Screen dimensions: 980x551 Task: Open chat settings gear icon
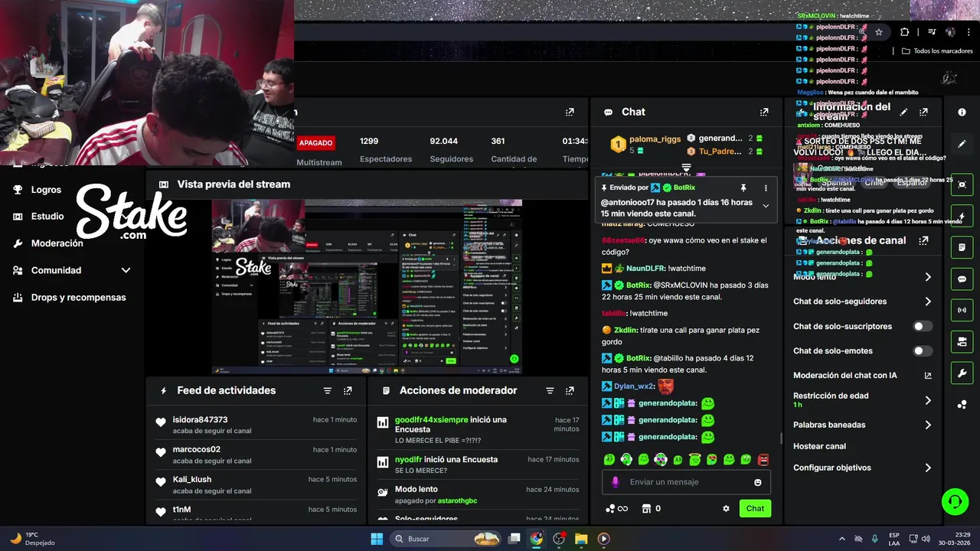[726, 508]
